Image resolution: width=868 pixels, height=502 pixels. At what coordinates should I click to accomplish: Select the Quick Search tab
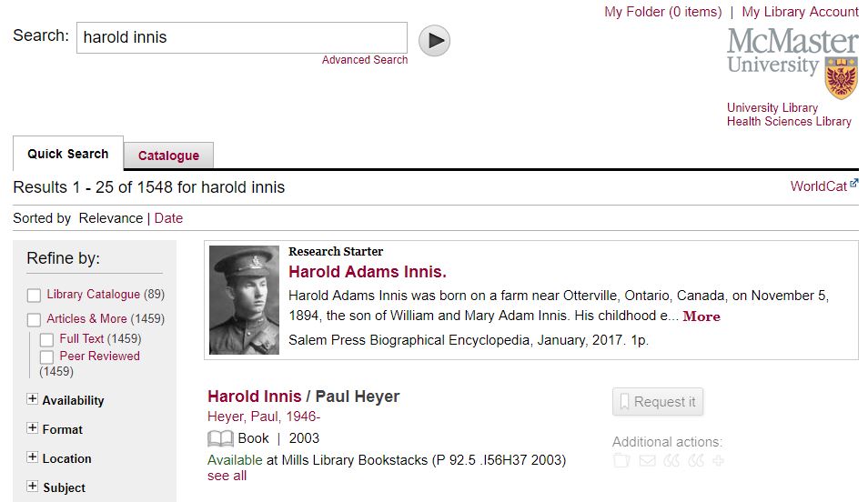(x=67, y=154)
